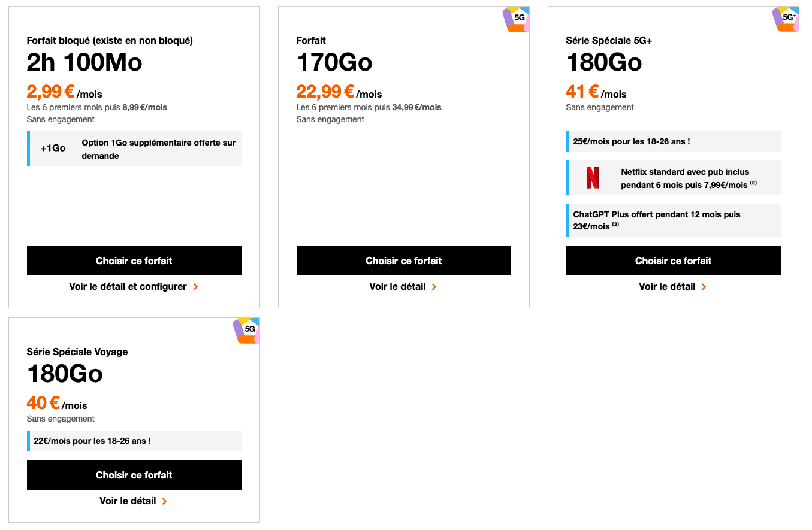Click the '25€/mois pour les 18-26 ans' banner
The width and height of the screenshot is (812, 530).
[x=674, y=141]
